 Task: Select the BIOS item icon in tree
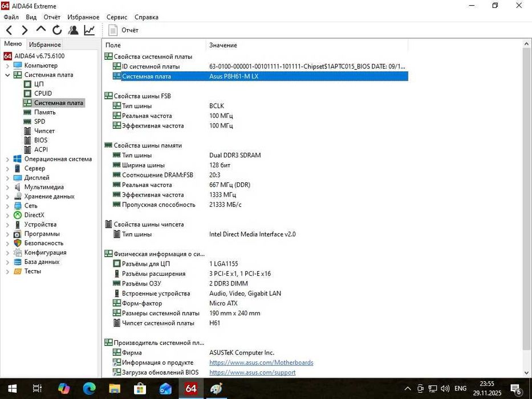[27, 140]
